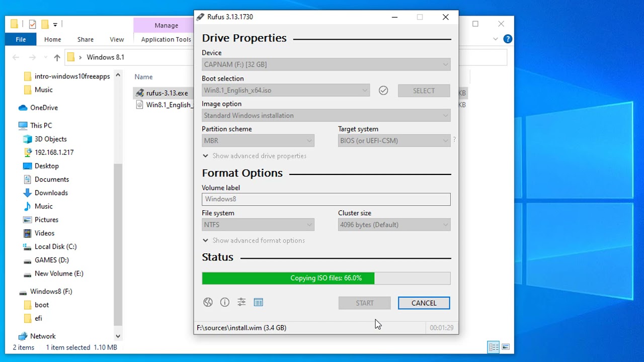Cancel the Rufus copying operation

click(x=424, y=303)
